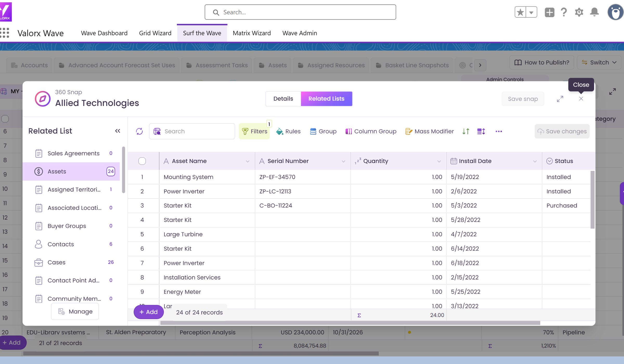Viewport: 624px width, 364px height.
Task: Expand background grid to fullscreen
Action: click(612, 91)
